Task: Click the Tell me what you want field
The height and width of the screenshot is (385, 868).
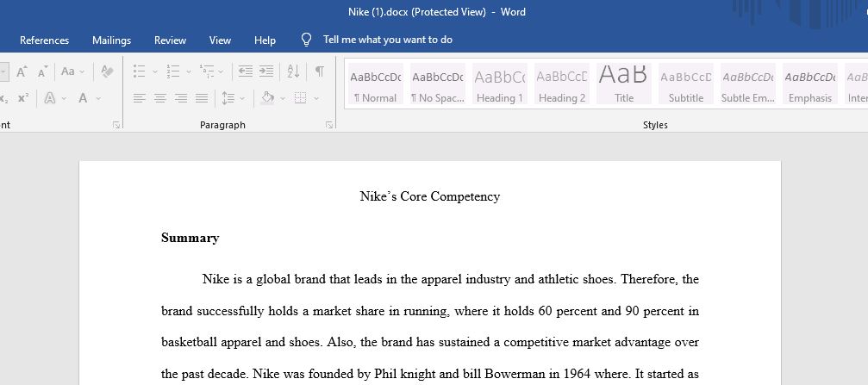Action: pyautogui.click(x=388, y=40)
